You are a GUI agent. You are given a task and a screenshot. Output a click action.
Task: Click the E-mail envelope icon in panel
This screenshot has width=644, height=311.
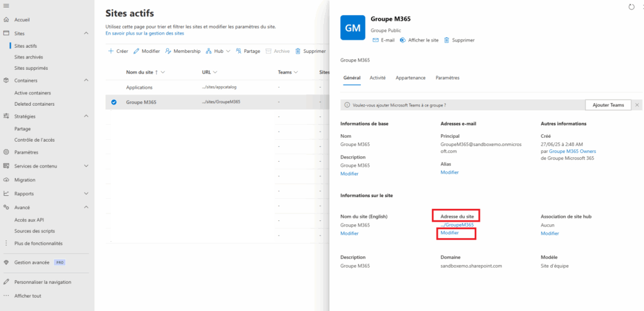tap(375, 40)
